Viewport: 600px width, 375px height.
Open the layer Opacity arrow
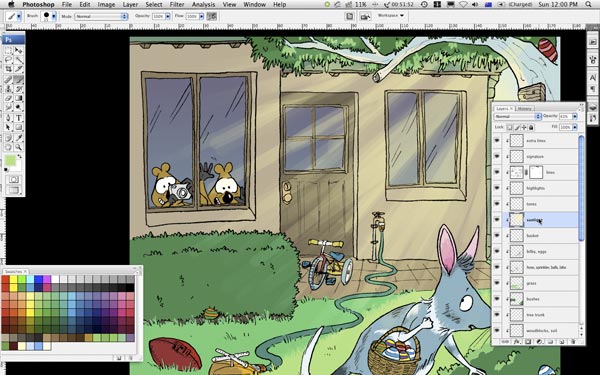(574, 116)
